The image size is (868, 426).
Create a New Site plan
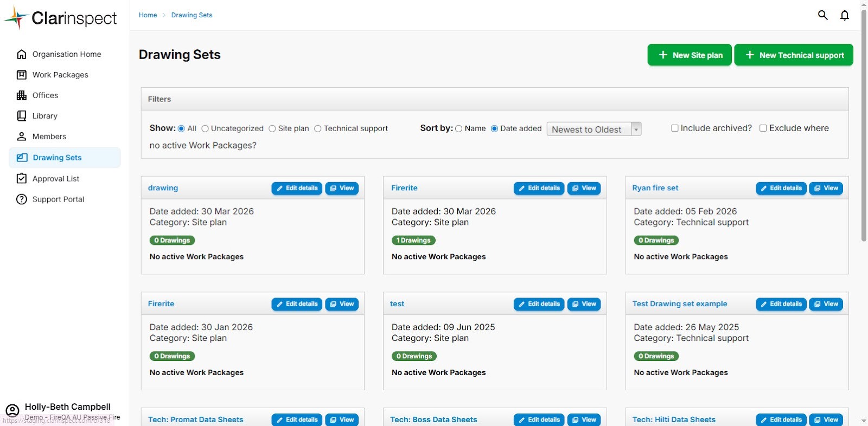[689, 55]
